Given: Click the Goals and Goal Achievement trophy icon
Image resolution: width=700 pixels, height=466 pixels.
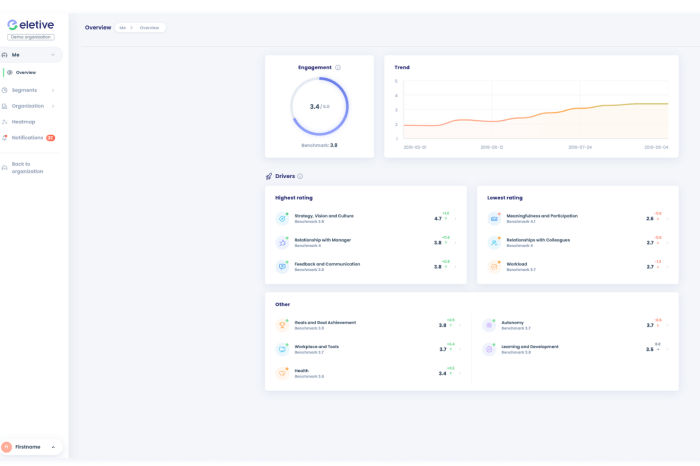Looking at the screenshot, I should tap(282, 325).
